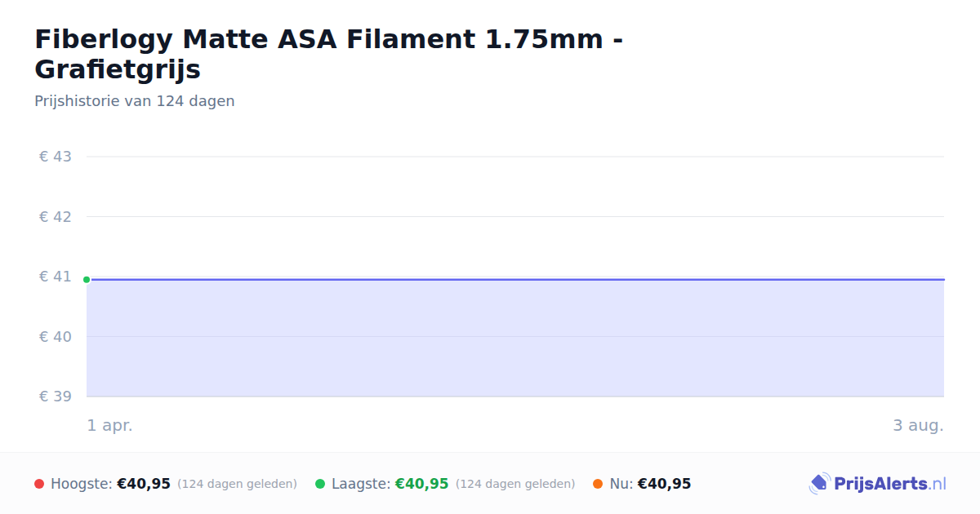Viewport: 980px width, 514px height.
Task: Click the red Hoogste legend dot
Action: point(39,484)
